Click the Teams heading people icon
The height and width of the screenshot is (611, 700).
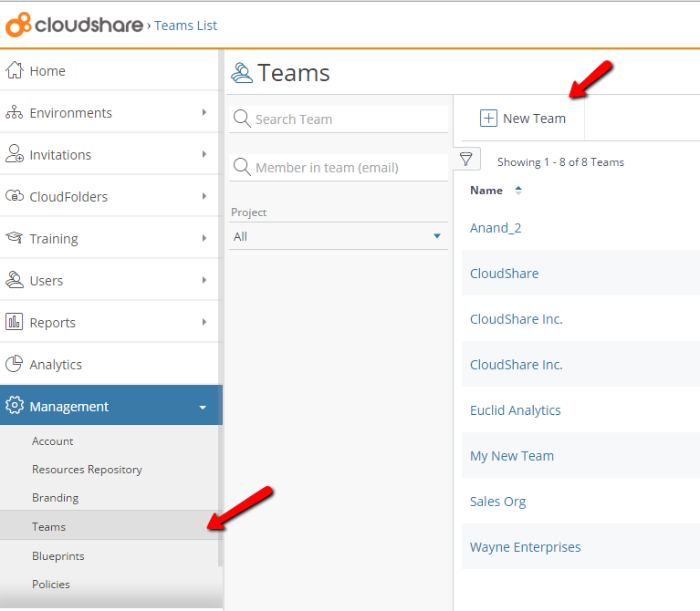click(242, 73)
